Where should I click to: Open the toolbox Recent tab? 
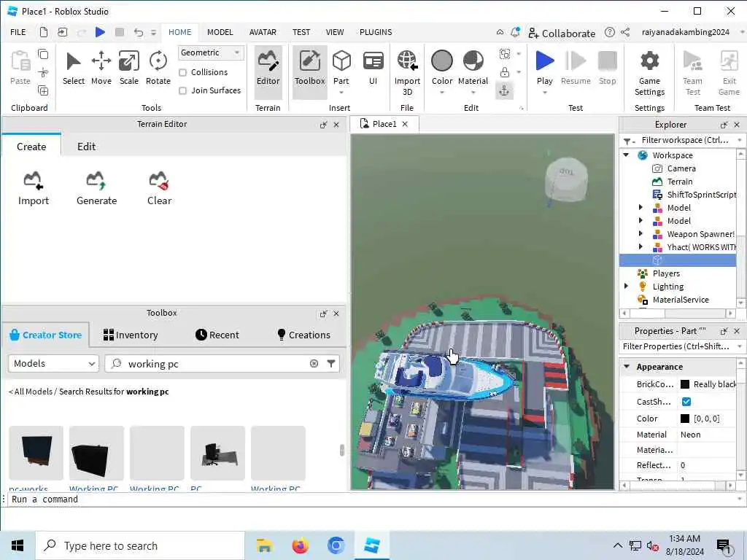click(217, 335)
